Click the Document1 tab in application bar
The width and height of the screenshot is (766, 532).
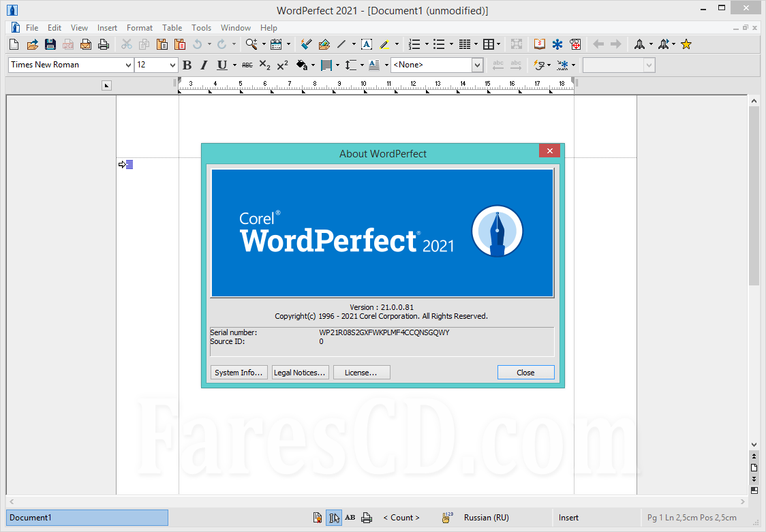click(87, 518)
